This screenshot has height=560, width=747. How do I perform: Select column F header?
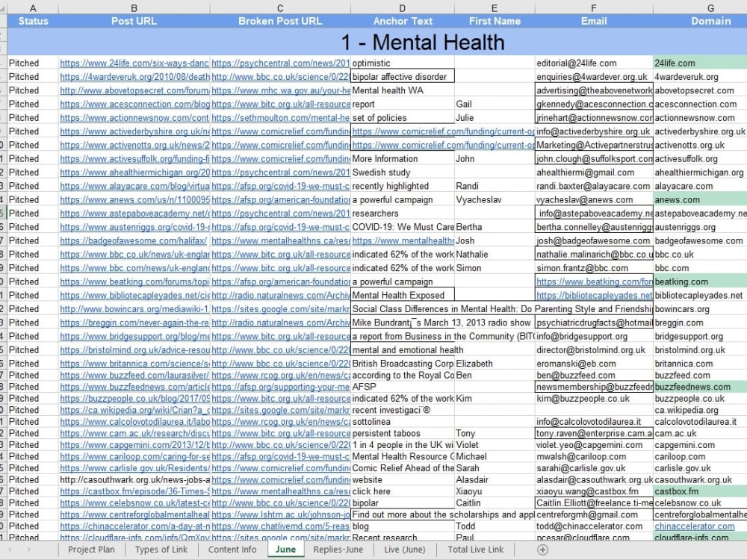594,7
